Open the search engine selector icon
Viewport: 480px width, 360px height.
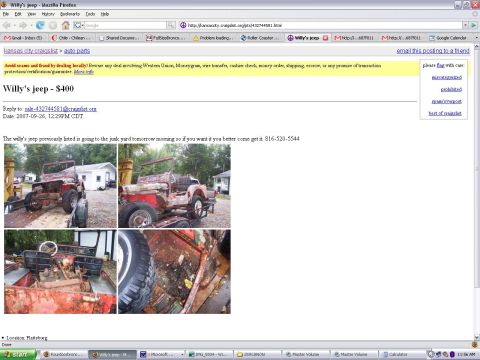[78, 25]
